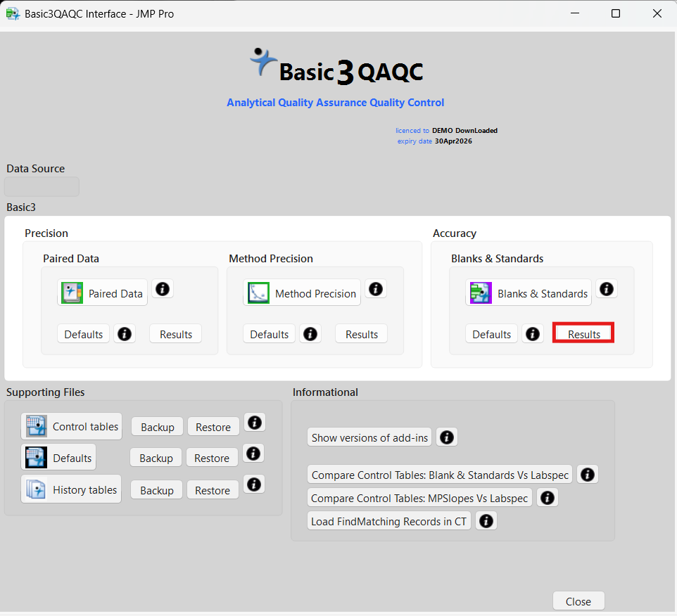View info about Blanks & Standards
This screenshot has height=616, width=677.
coord(607,288)
